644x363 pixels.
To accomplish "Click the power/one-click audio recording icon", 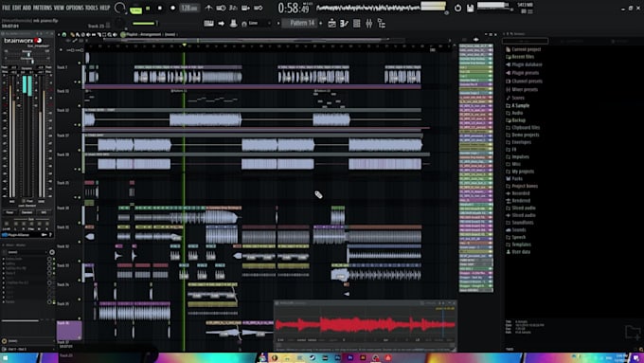I will 457,9.
